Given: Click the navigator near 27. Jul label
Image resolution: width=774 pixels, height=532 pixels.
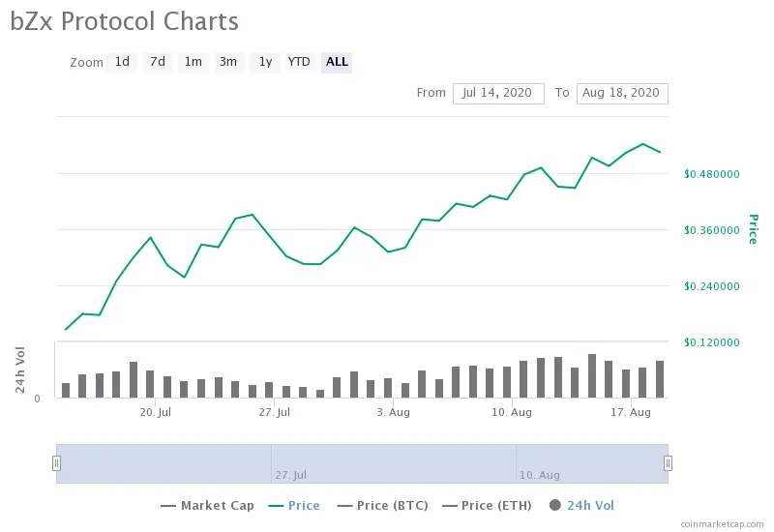Looking at the screenshot, I should (x=291, y=475).
